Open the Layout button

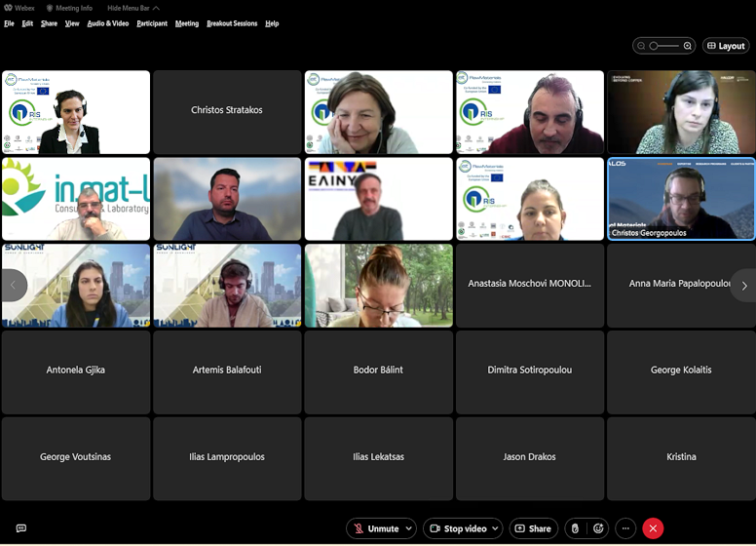726,46
